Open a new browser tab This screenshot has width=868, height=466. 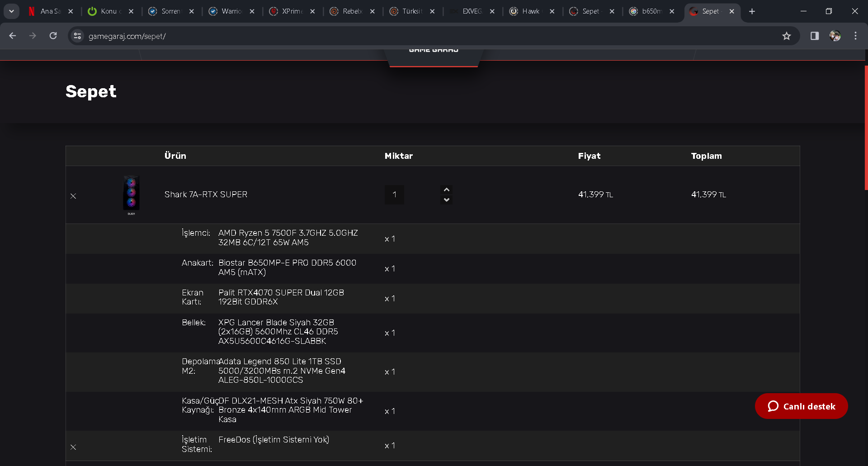click(752, 11)
